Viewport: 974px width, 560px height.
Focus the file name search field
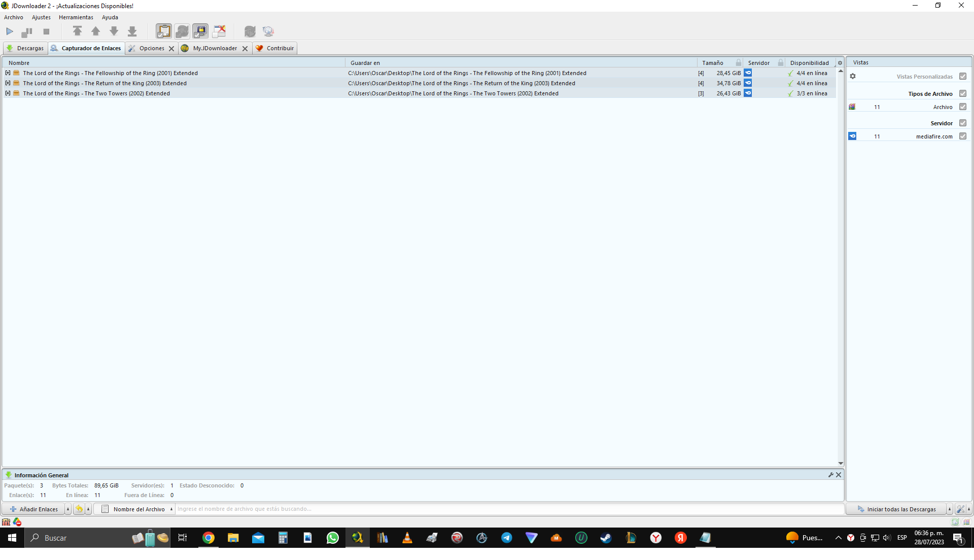[x=509, y=509]
